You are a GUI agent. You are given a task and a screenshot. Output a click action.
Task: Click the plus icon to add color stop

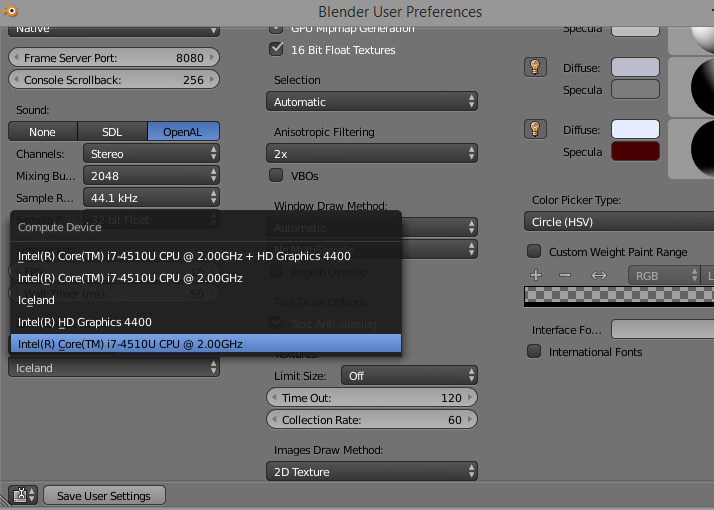point(536,275)
